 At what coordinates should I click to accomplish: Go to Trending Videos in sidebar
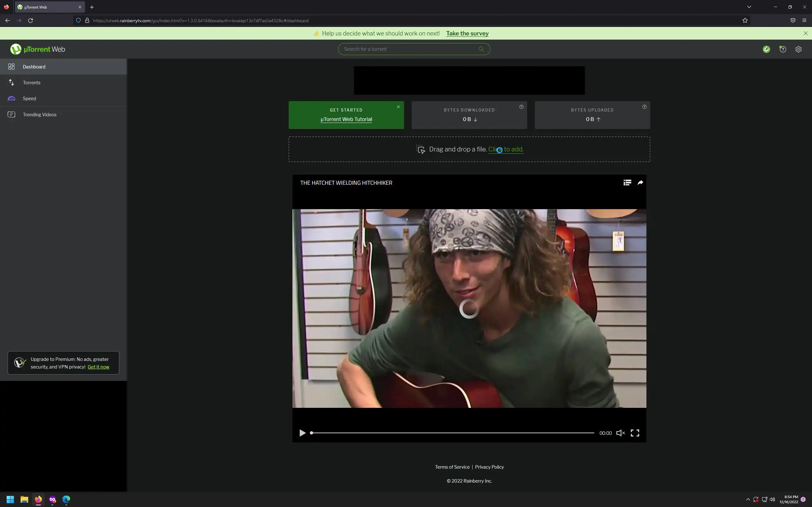(x=39, y=115)
